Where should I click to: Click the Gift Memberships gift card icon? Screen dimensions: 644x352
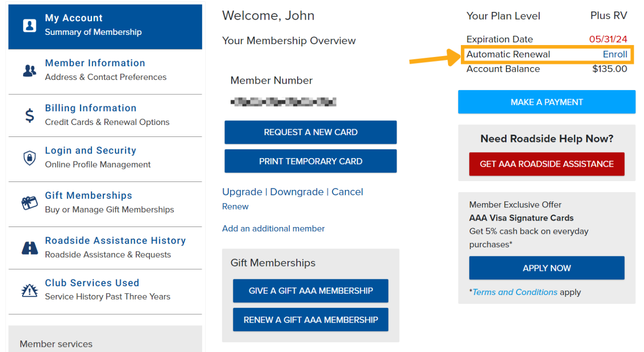pos(29,203)
